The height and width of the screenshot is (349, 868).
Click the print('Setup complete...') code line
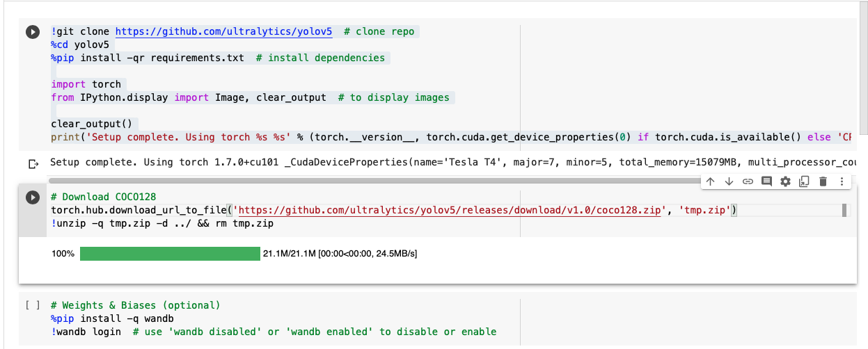451,138
